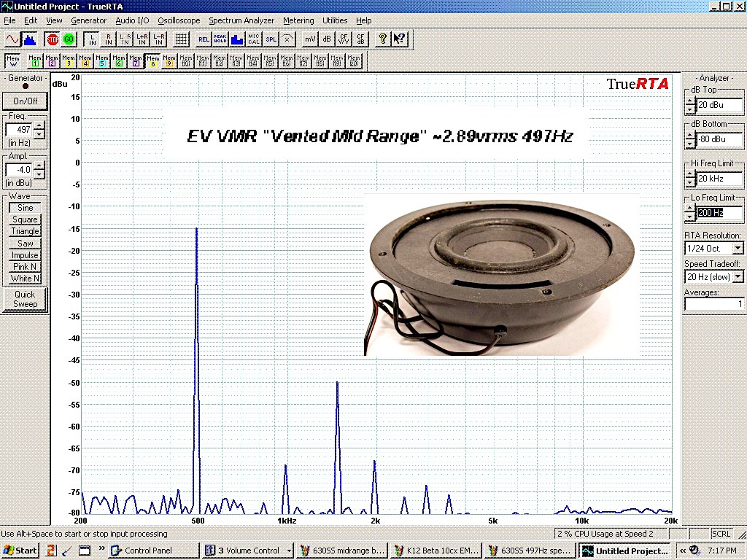This screenshot has width=747, height=560.
Task: Click the speaker driver photo in the graph
Action: 501,275
